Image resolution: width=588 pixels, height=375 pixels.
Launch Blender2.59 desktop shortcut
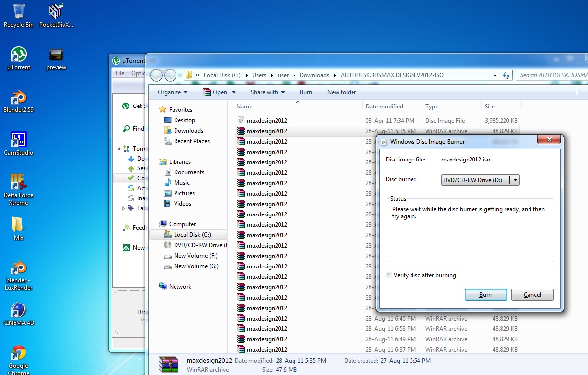tap(19, 101)
